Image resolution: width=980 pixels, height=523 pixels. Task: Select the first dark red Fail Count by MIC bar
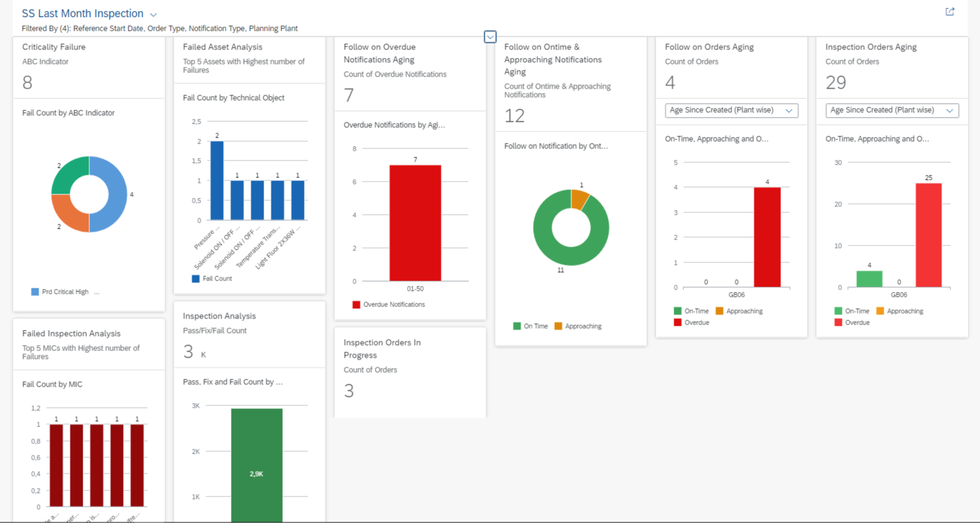pyautogui.click(x=56, y=465)
